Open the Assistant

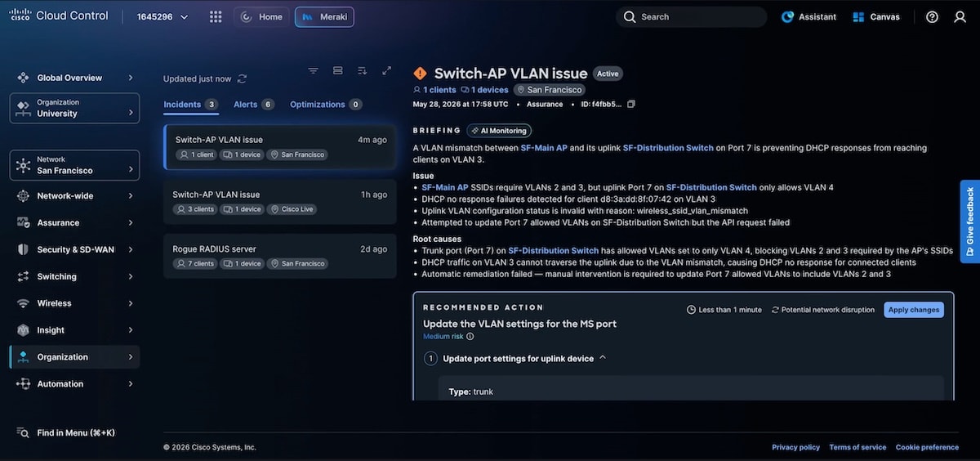click(x=808, y=16)
